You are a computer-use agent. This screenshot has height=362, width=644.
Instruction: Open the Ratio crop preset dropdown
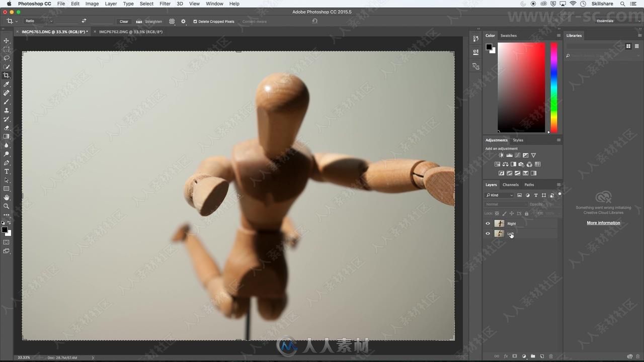pyautogui.click(x=39, y=21)
